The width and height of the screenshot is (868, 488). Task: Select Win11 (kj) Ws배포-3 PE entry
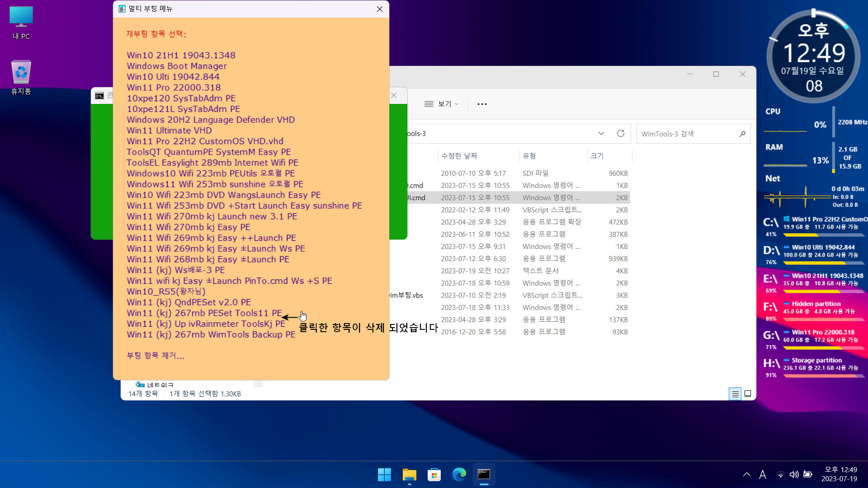[x=175, y=270]
